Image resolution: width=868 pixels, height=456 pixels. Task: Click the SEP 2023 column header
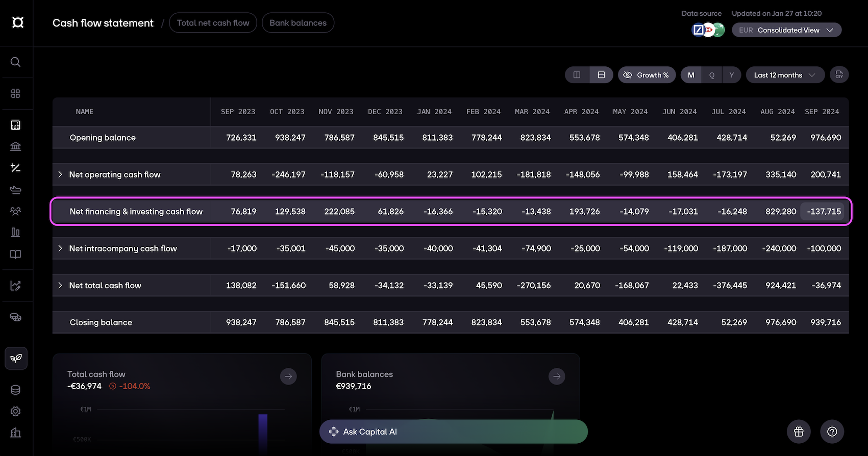pyautogui.click(x=238, y=112)
